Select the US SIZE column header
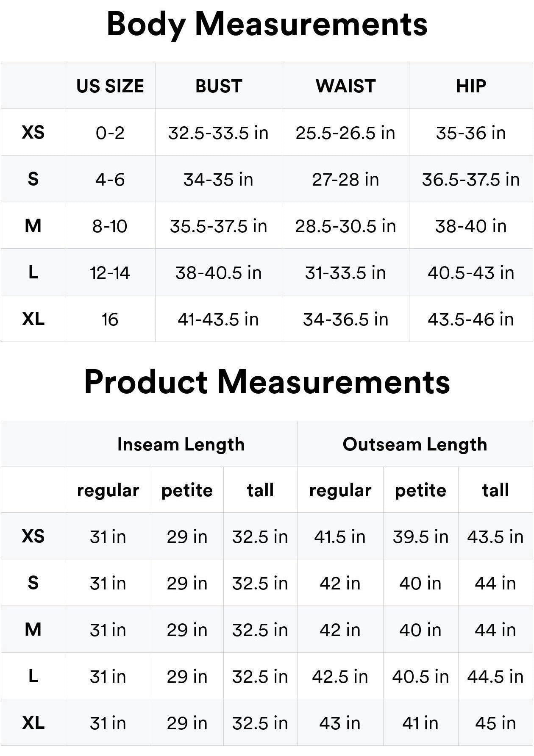Screen dimensions: 534x756 point(110,86)
